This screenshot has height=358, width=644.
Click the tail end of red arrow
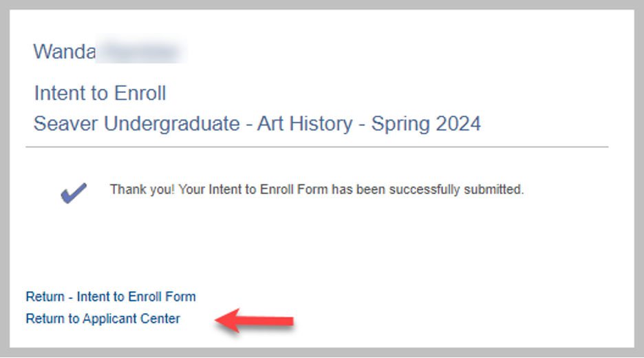tap(290, 321)
